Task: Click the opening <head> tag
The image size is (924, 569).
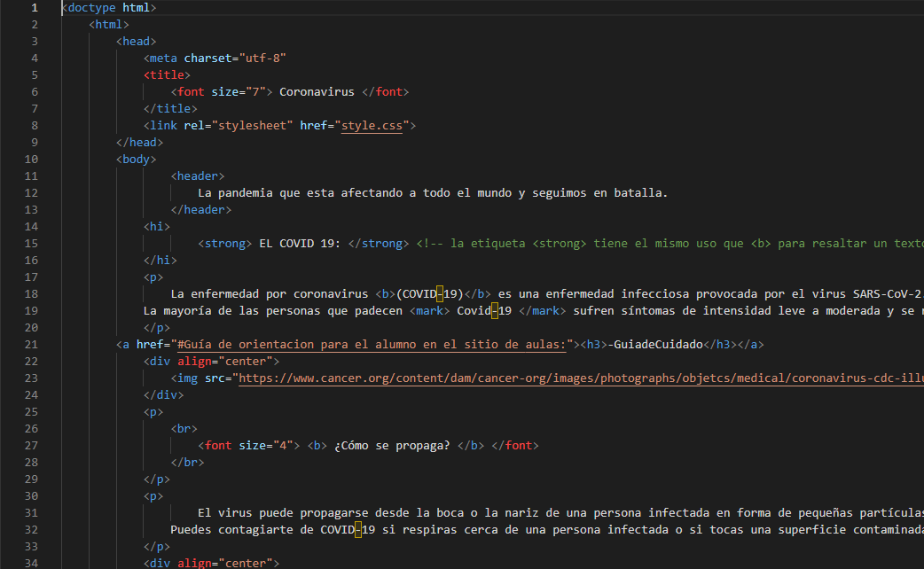Action: 137,42
